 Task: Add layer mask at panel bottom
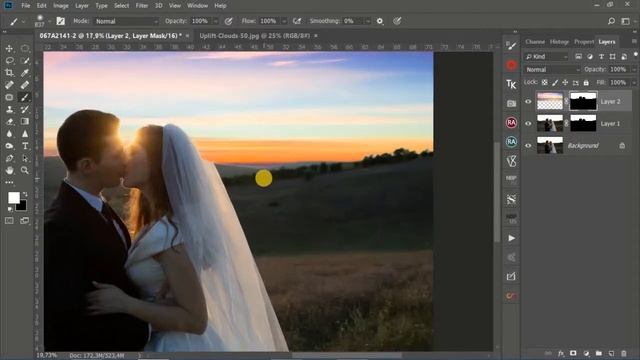[573, 353]
